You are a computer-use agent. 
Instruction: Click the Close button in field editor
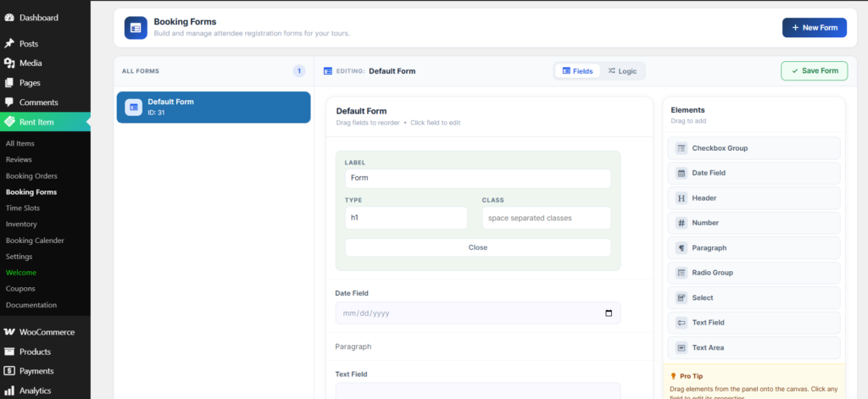pos(478,247)
